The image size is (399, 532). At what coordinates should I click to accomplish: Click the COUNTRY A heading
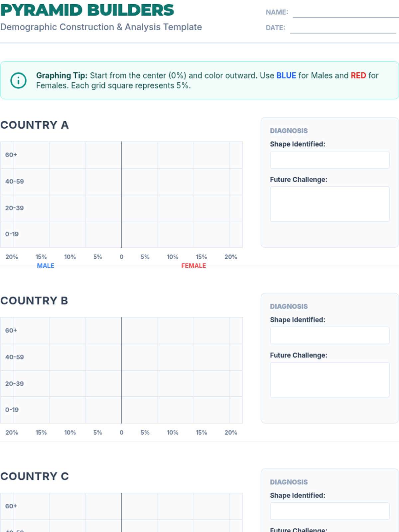coord(35,125)
